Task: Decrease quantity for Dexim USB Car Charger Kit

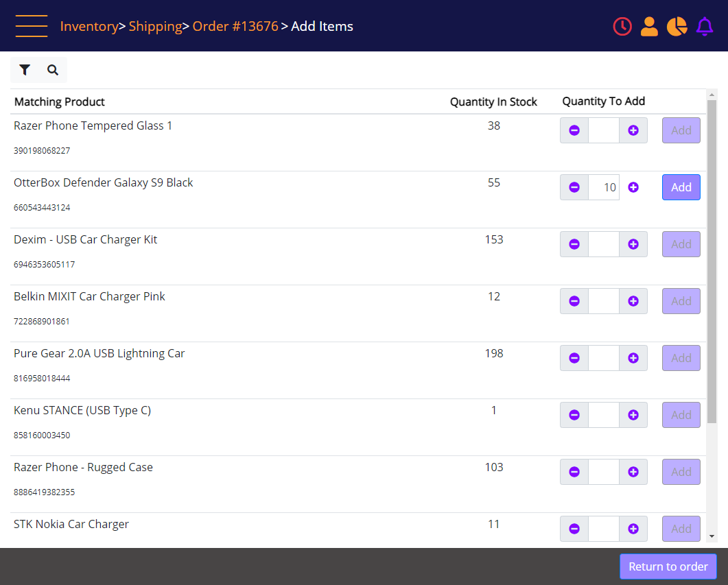Action: (x=574, y=244)
